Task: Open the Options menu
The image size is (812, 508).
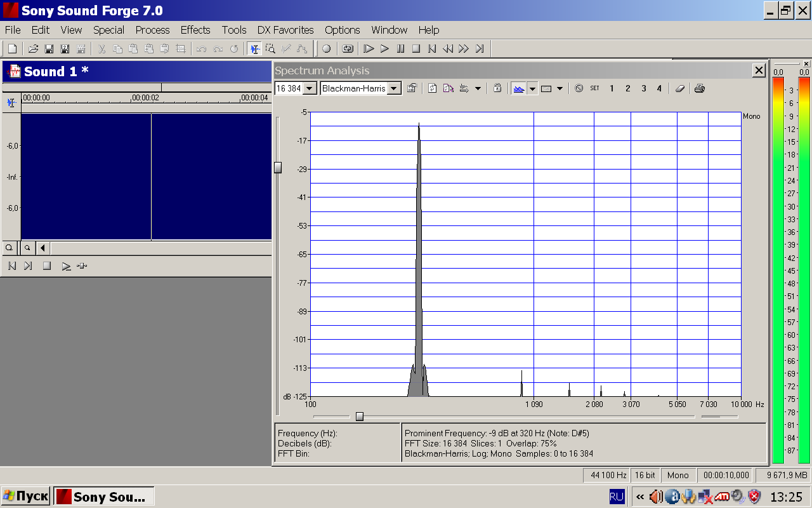Action: pyautogui.click(x=343, y=30)
